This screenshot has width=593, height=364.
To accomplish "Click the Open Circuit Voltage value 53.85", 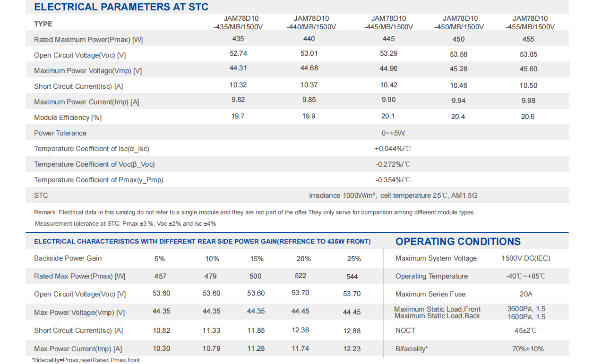I will click(529, 54).
